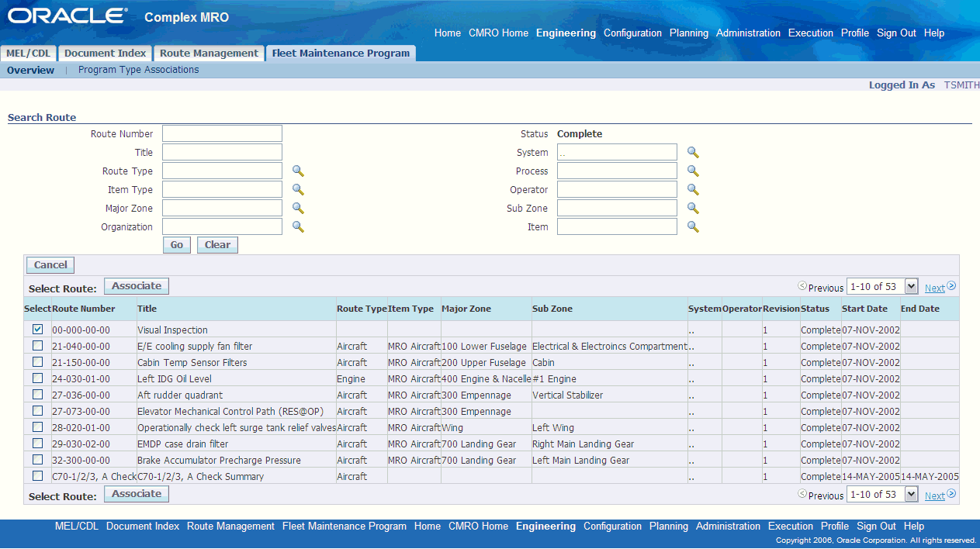Viewport: 980px width, 549px height.
Task: Focus the Route Number input field
Action: click(x=222, y=134)
